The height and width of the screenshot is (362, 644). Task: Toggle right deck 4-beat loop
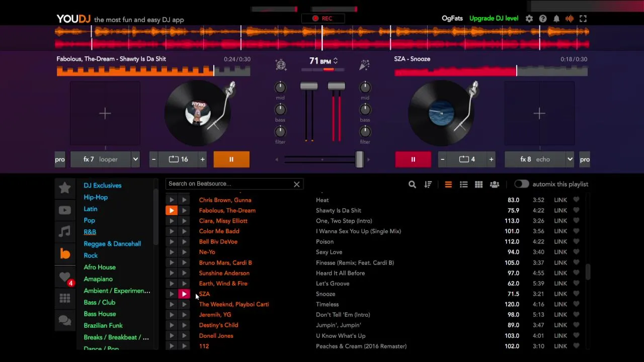pyautogui.click(x=467, y=159)
